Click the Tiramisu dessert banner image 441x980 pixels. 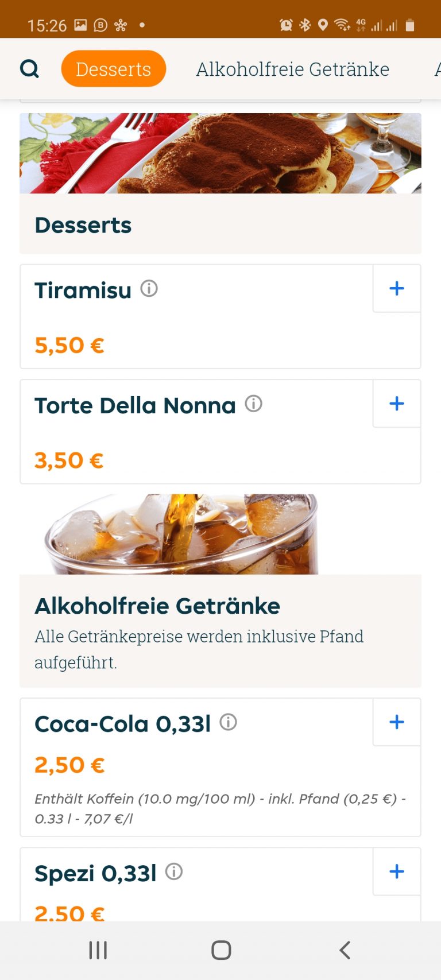(x=220, y=153)
